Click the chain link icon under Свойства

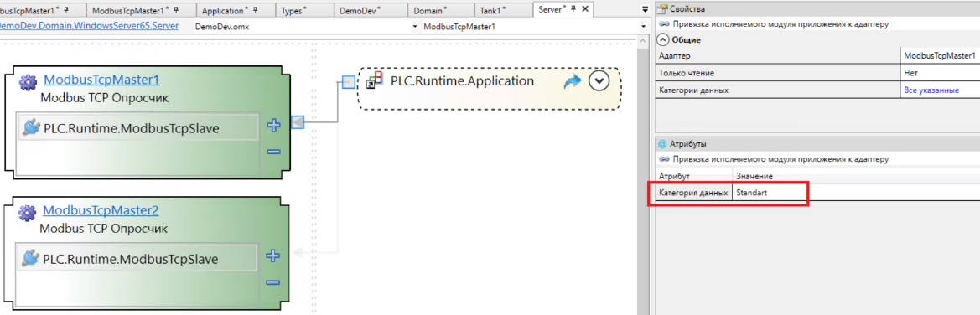click(x=664, y=24)
